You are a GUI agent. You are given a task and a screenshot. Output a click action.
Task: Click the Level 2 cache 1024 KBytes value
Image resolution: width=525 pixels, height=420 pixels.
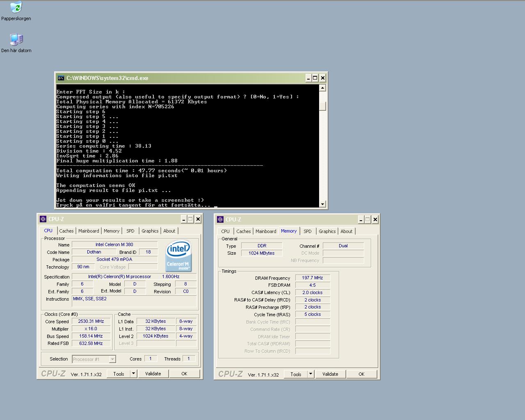pyautogui.click(x=155, y=336)
